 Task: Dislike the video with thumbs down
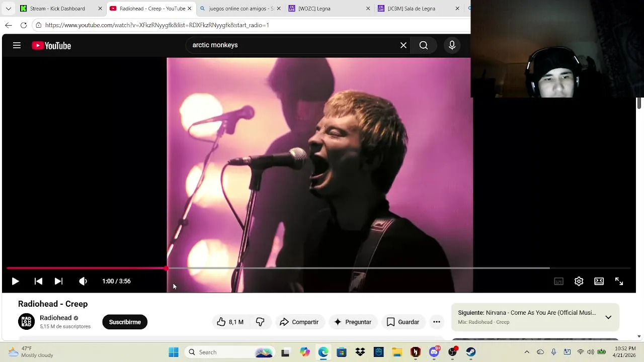[x=260, y=322]
